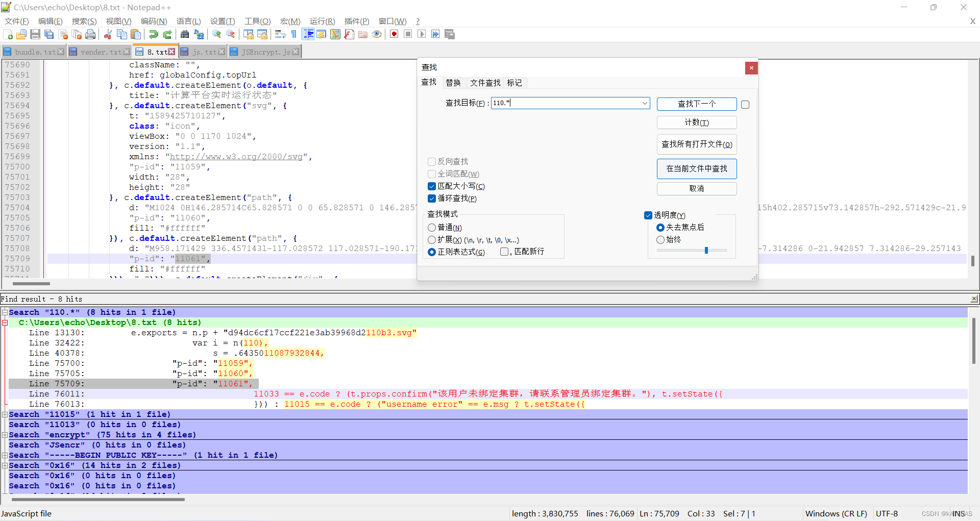Show all characters pilcrow icon

(x=294, y=34)
